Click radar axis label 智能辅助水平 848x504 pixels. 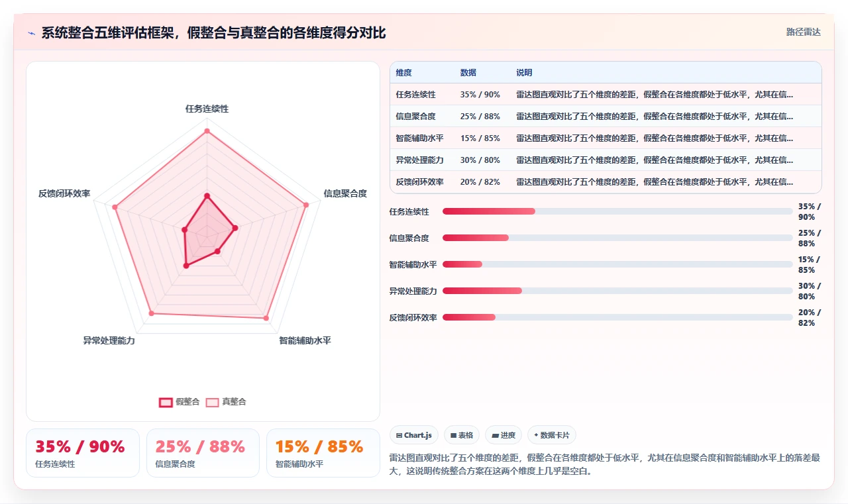point(305,340)
